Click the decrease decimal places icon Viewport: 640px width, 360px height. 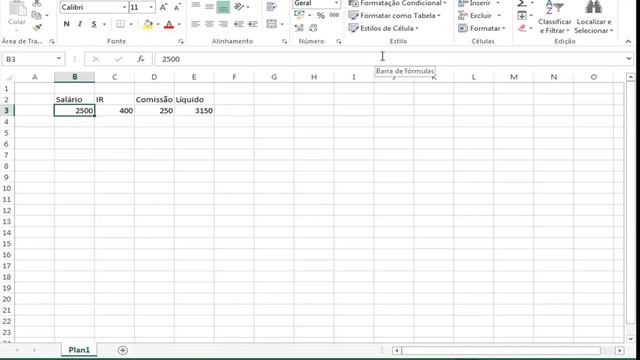pos(313,28)
